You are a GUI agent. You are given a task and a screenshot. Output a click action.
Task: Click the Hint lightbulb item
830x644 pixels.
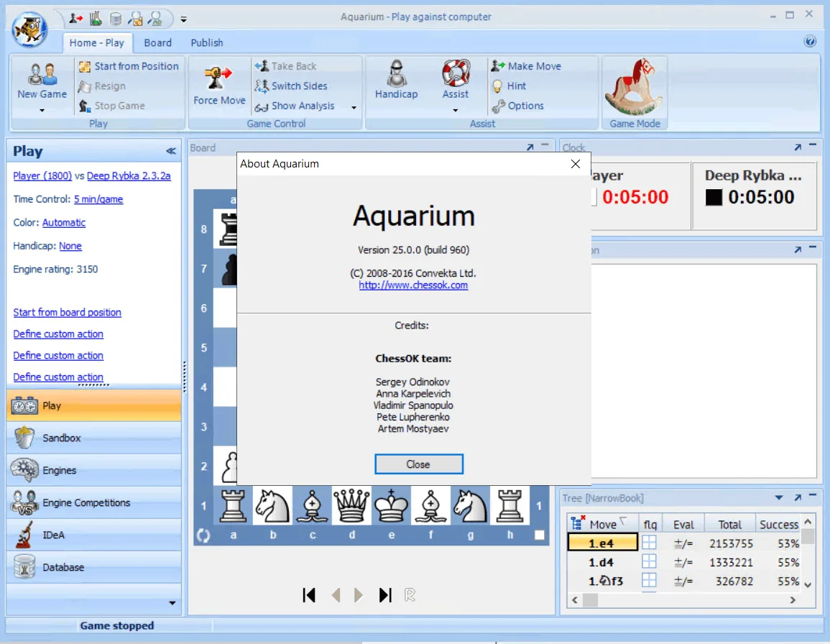[x=508, y=86]
